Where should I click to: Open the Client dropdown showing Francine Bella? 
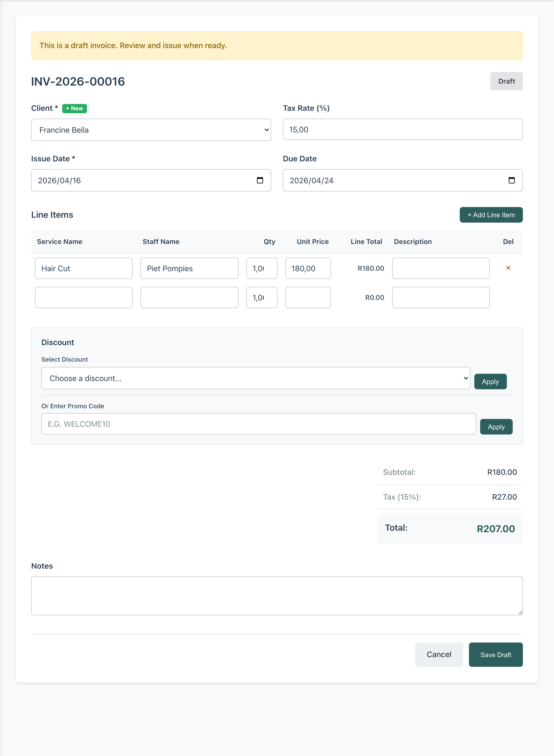151,130
